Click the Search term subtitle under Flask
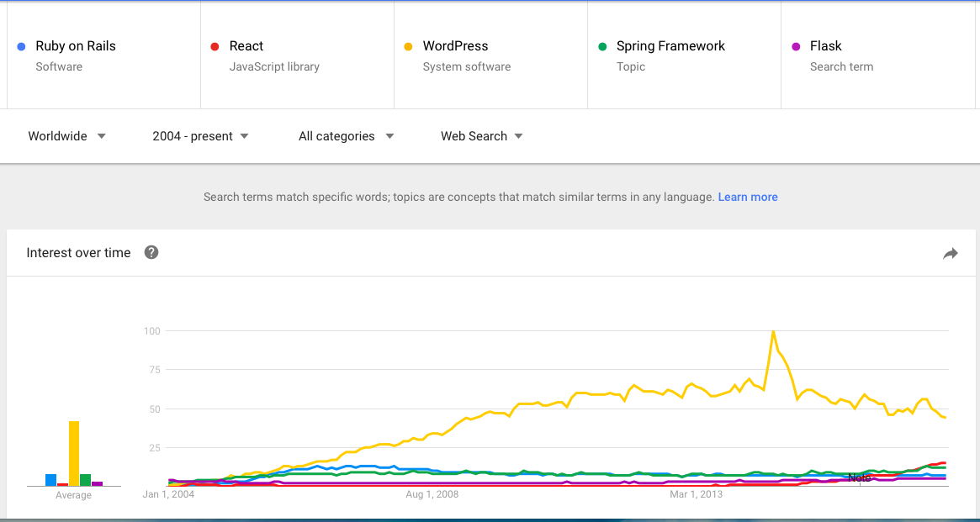Image resolution: width=980 pixels, height=522 pixels. [x=842, y=66]
